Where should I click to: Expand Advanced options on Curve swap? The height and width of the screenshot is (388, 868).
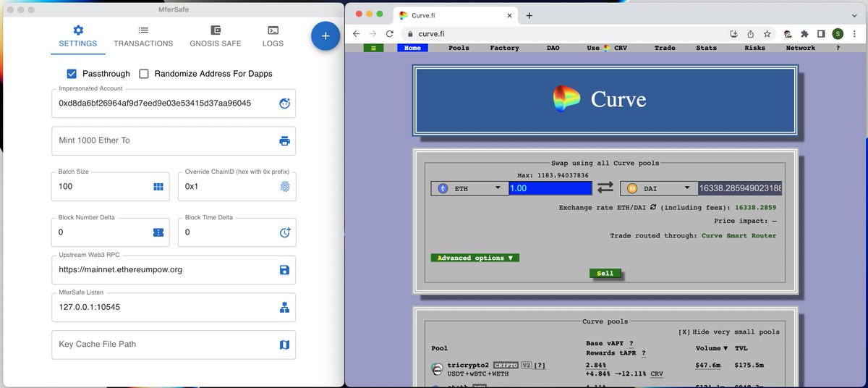(x=475, y=258)
